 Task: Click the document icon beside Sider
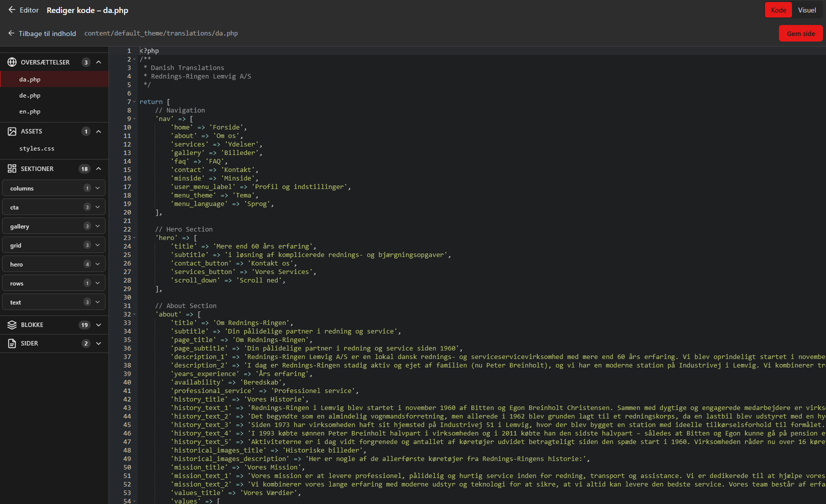tap(12, 343)
